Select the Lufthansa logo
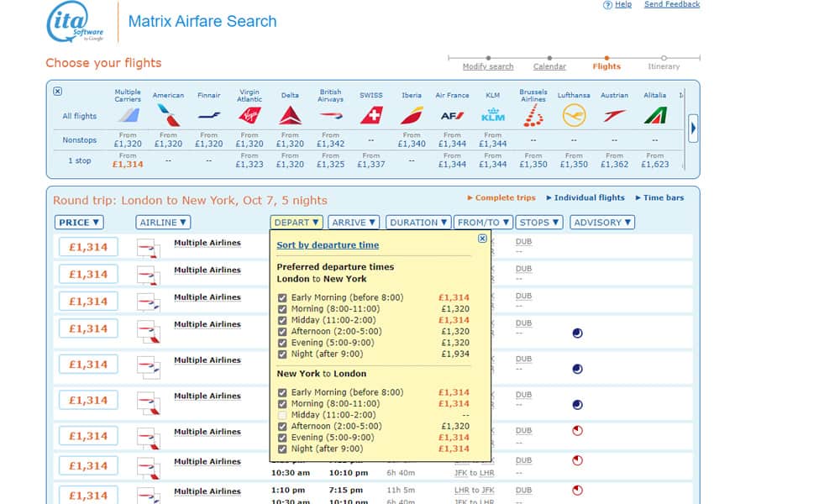840x504 pixels. click(574, 115)
